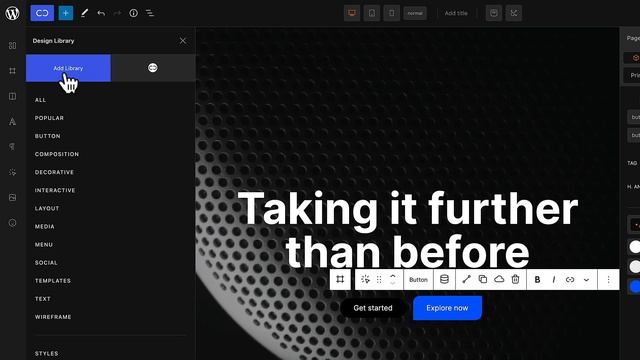Close the Design Library panel
The width and height of the screenshot is (640, 360).
[x=182, y=41]
